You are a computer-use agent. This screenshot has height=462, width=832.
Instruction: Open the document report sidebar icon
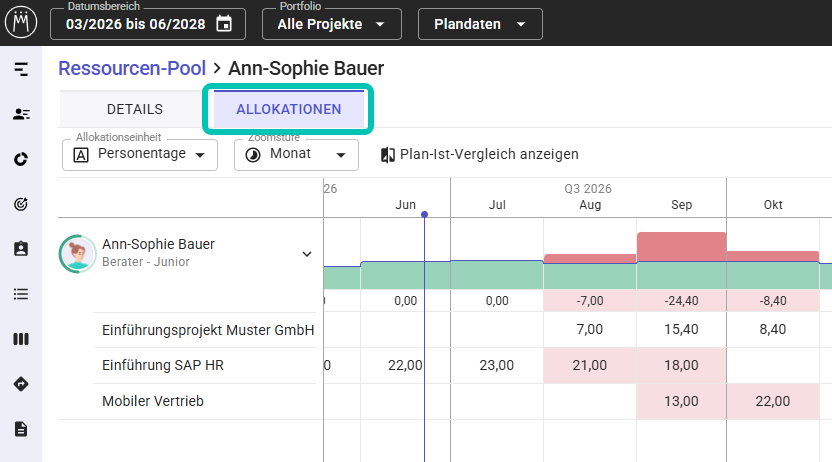pos(21,429)
